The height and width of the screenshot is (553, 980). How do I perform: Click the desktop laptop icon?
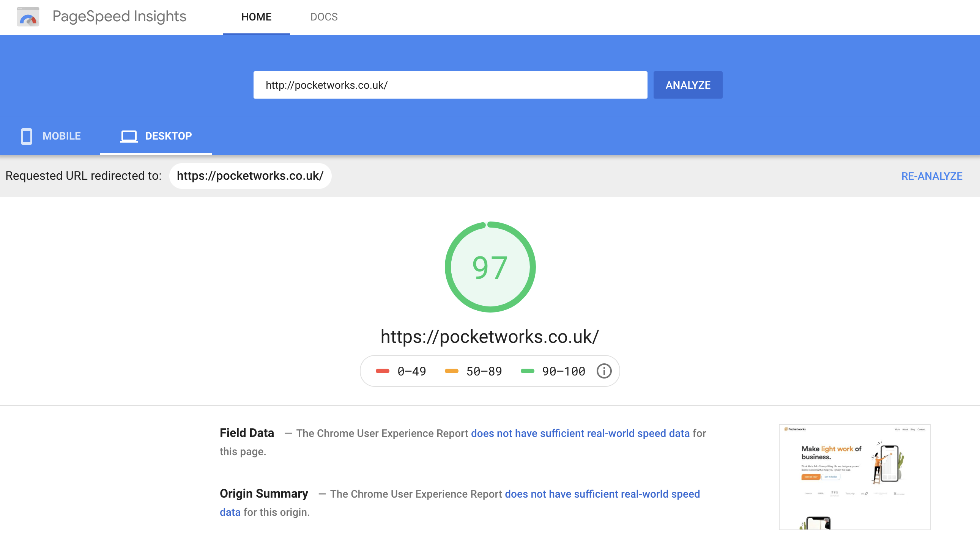(129, 136)
